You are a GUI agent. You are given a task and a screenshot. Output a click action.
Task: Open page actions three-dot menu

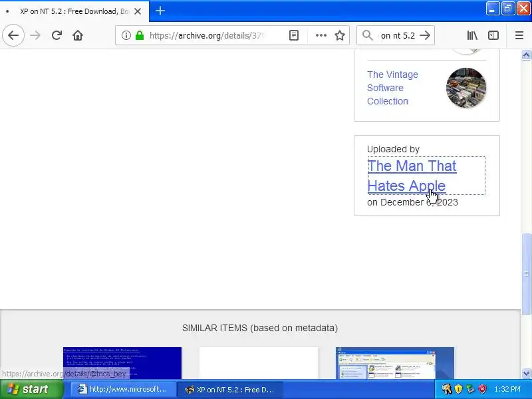(x=321, y=35)
